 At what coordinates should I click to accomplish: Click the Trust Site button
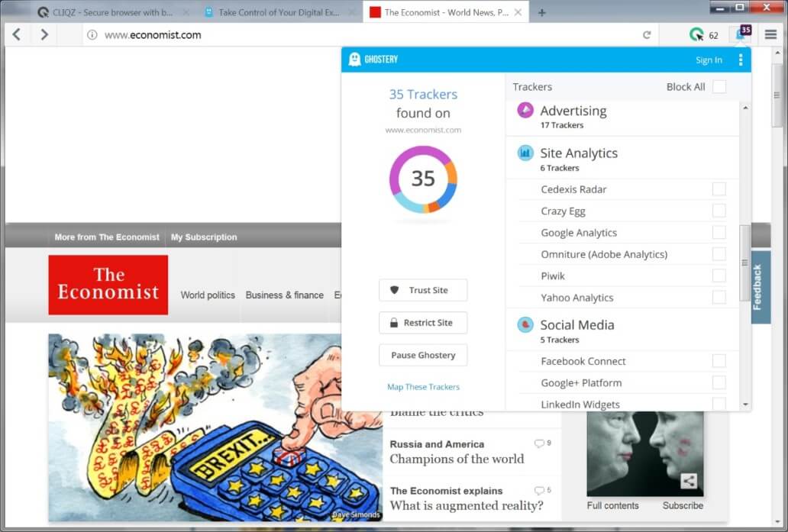click(x=423, y=290)
